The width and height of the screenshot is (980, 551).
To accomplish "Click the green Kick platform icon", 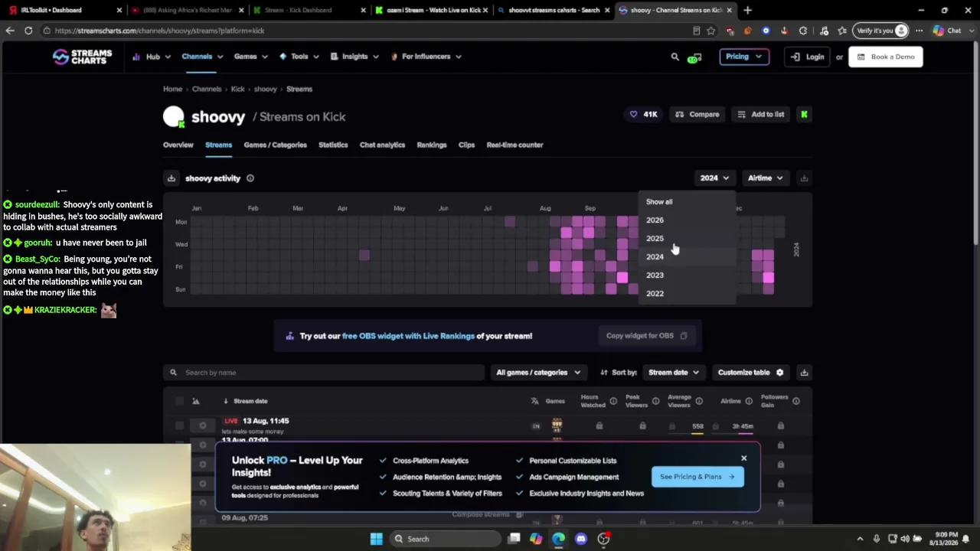I will pyautogui.click(x=804, y=114).
